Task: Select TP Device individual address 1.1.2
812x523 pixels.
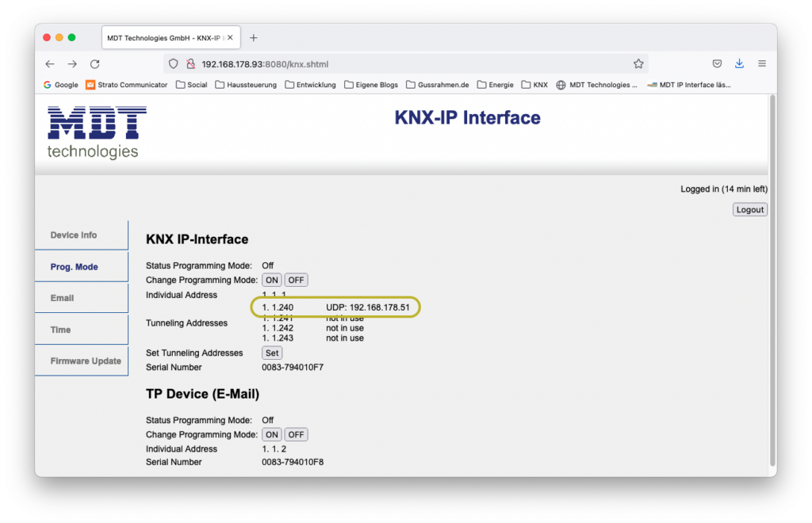Action: [274, 449]
